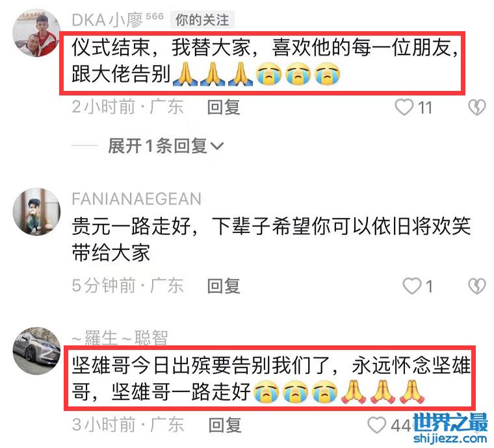Open the car avatar of 羅生聪智
Screen dimensions: 494x448
coord(36,351)
